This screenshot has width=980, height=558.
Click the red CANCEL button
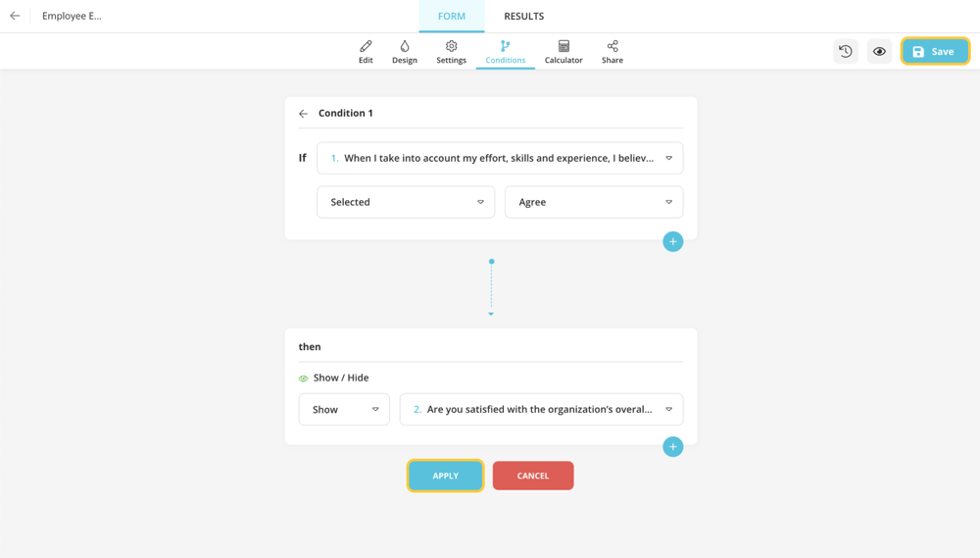pyautogui.click(x=533, y=476)
